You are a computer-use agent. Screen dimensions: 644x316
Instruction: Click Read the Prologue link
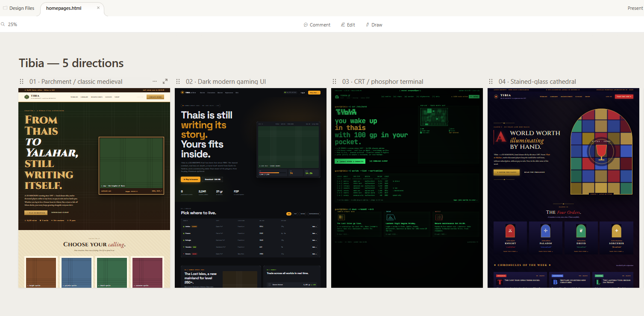[x=534, y=172]
